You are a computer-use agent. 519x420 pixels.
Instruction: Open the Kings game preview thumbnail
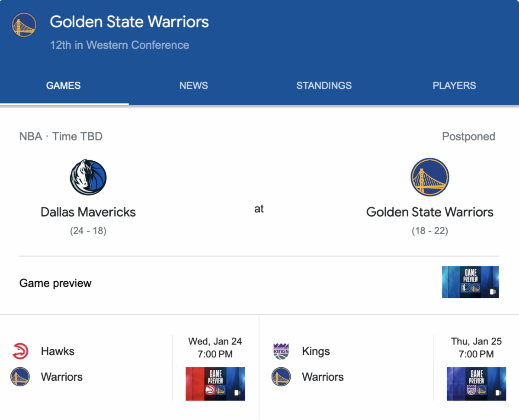(x=476, y=384)
